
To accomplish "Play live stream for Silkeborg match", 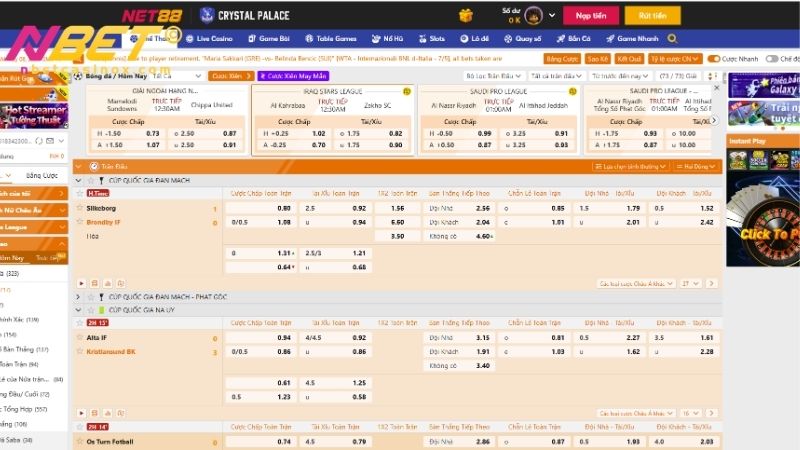I will tap(81, 283).
